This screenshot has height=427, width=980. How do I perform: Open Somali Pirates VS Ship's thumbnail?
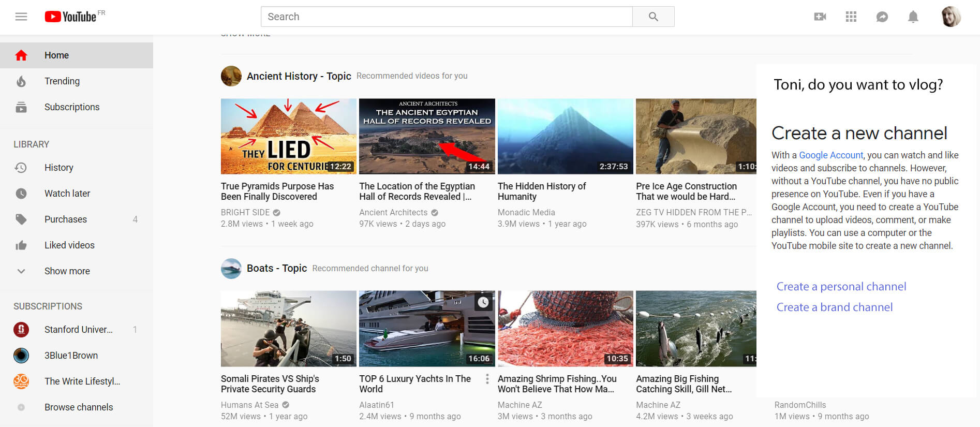[x=289, y=329]
